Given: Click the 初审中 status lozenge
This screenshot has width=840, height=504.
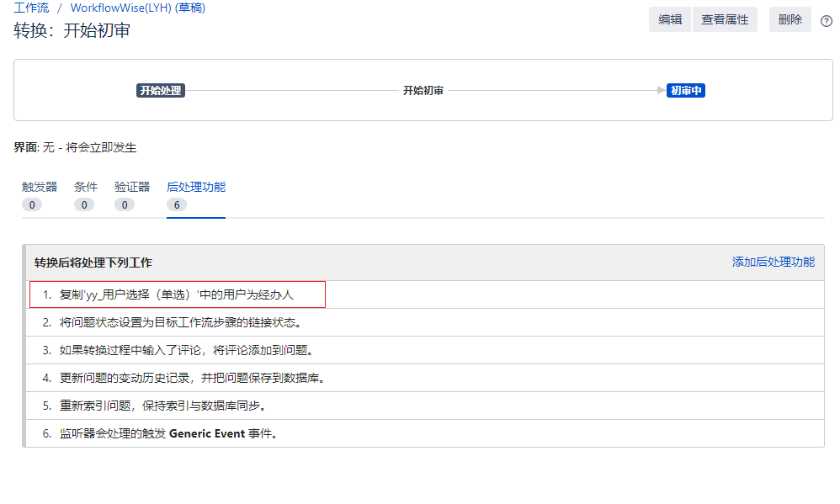Looking at the screenshot, I should (685, 90).
